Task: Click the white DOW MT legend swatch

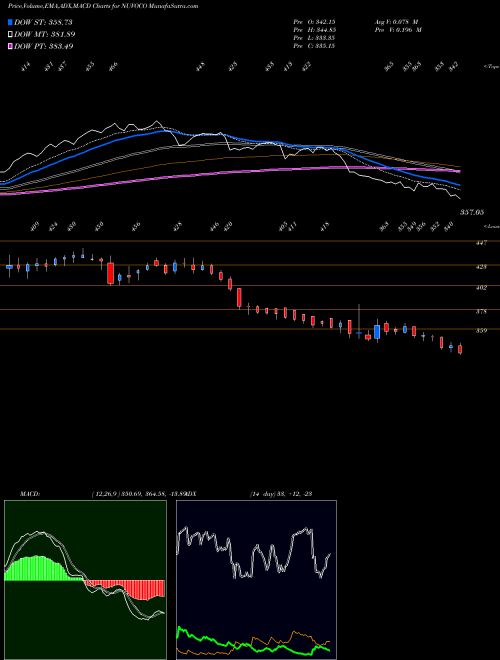Action: pos(11,34)
